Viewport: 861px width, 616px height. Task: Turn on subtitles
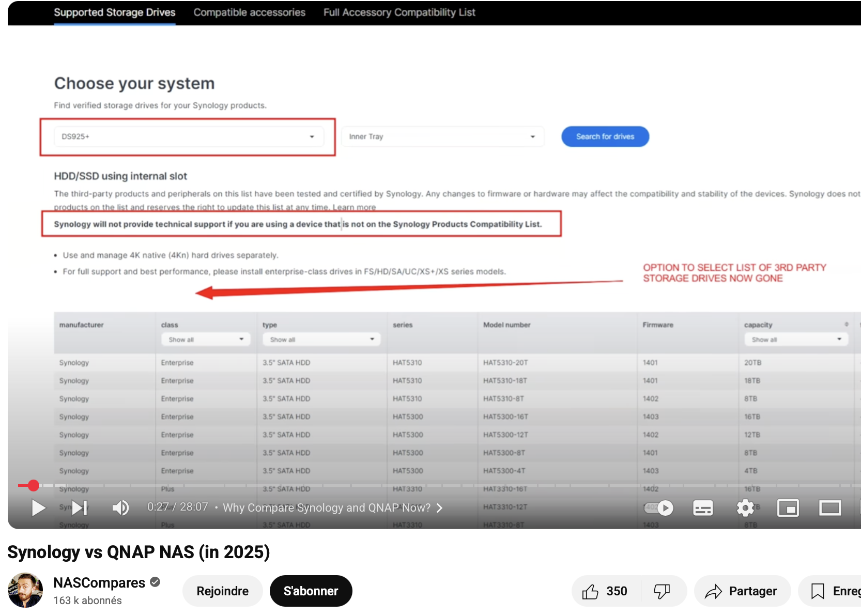[x=702, y=508]
